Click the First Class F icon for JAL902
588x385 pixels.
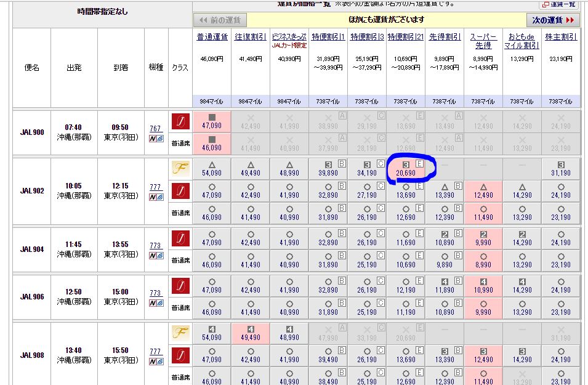click(180, 169)
